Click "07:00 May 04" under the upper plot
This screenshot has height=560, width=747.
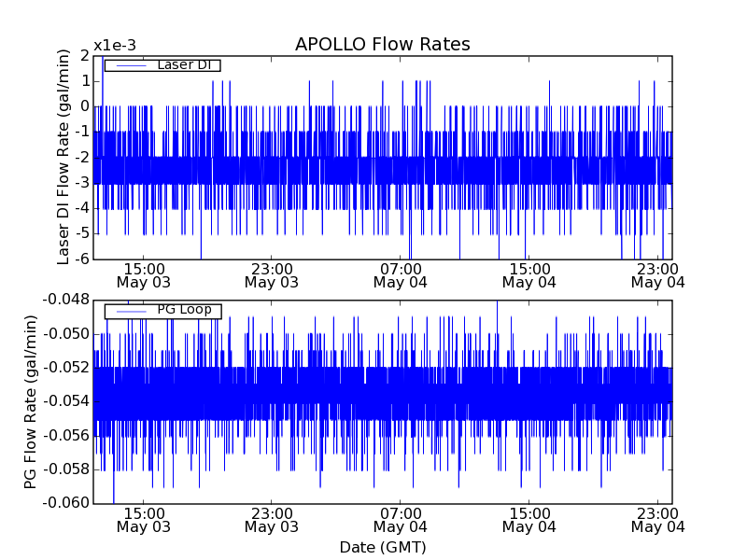400,274
